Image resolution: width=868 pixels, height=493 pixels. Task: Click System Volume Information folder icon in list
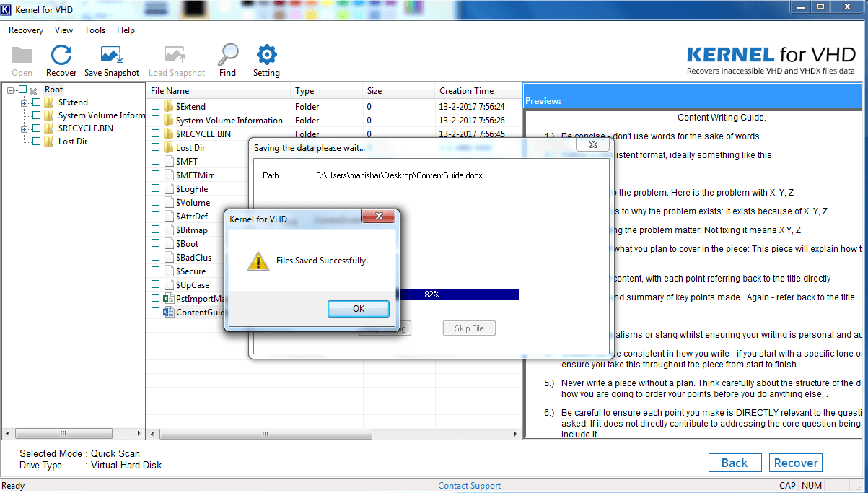[169, 120]
